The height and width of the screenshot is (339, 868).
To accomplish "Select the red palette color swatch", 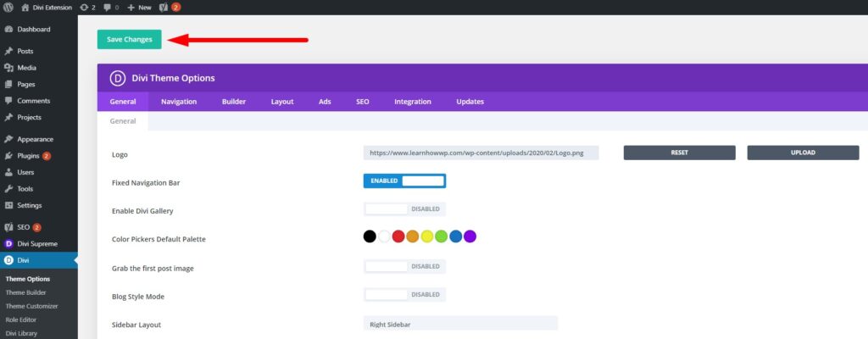I will [x=398, y=236].
